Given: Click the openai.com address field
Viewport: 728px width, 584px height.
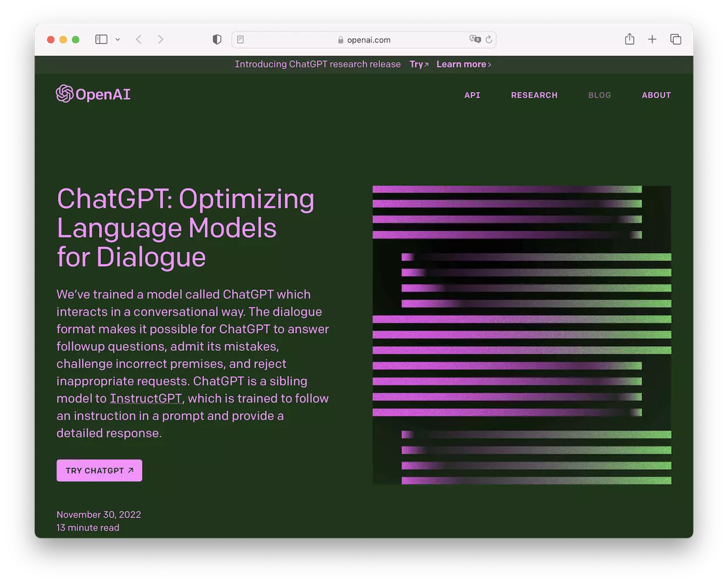Looking at the screenshot, I should (364, 40).
